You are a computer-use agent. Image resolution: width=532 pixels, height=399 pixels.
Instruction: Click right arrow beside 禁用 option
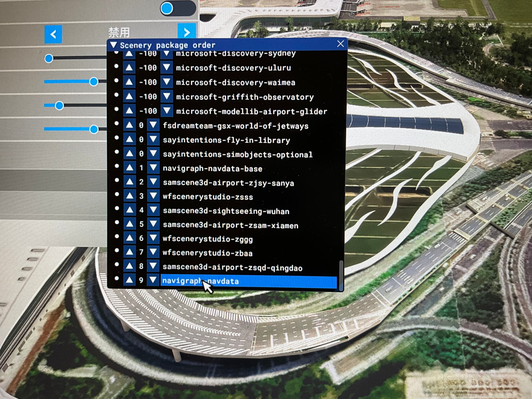(x=187, y=32)
